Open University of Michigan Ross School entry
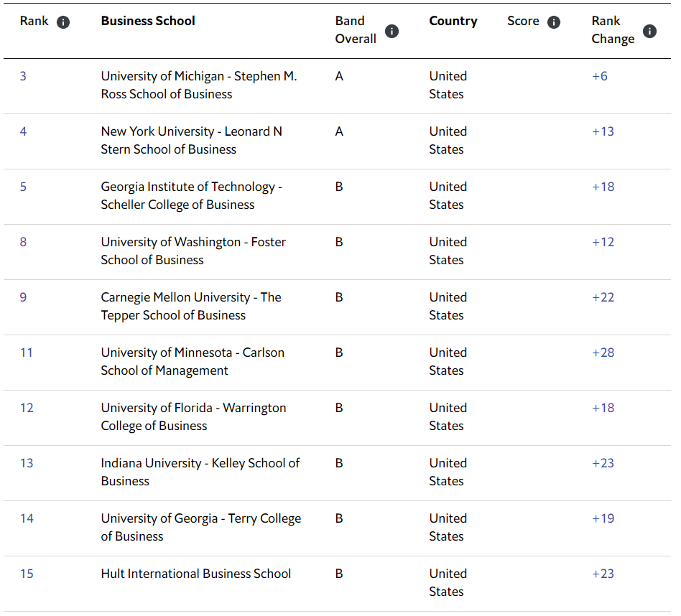681x616 pixels. [198, 85]
